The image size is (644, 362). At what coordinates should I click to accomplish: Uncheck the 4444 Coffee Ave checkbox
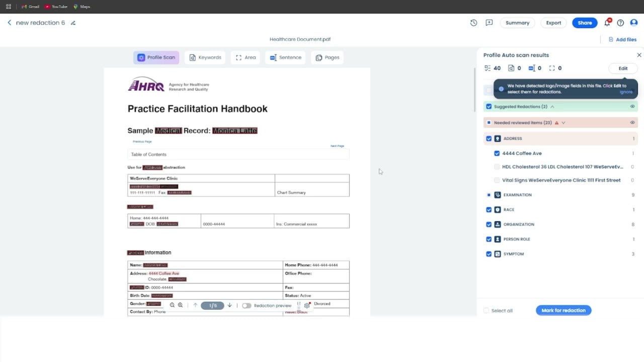click(497, 153)
